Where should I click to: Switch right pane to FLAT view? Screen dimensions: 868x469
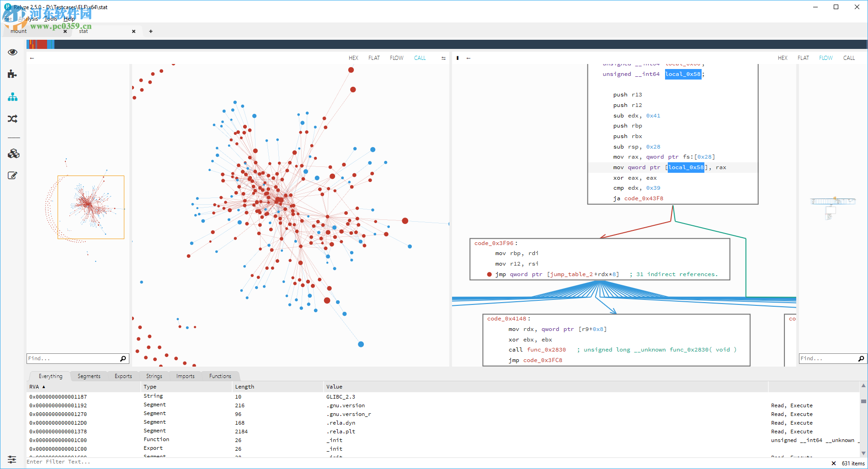pos(803,58)
